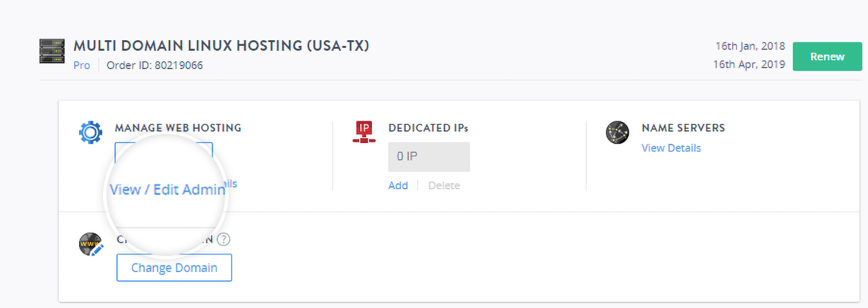Viewport: 868px width, 308px height.
Task: Click the Multi Domain Linux Hosting title
Action: [x=221, y=47]
